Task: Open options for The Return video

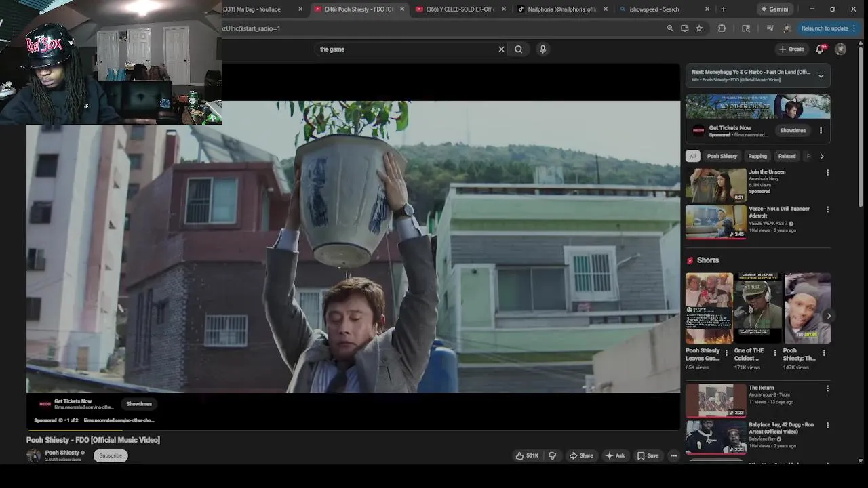Action: (827, 388)
